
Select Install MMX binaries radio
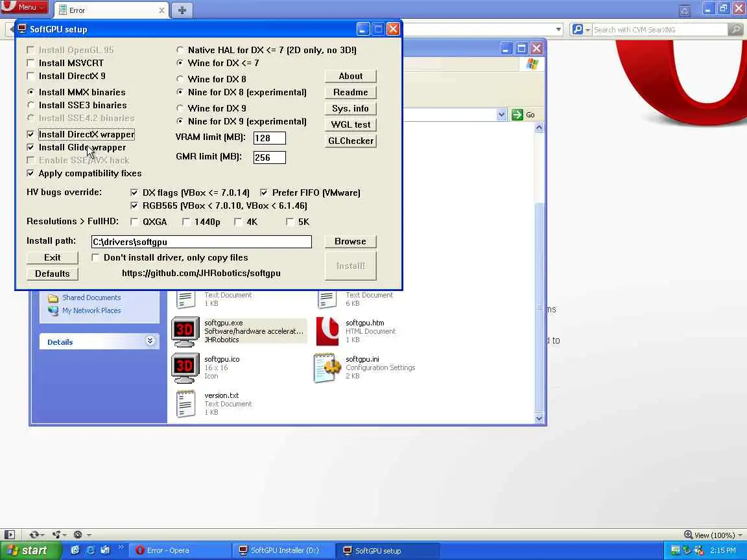point(30,92)
